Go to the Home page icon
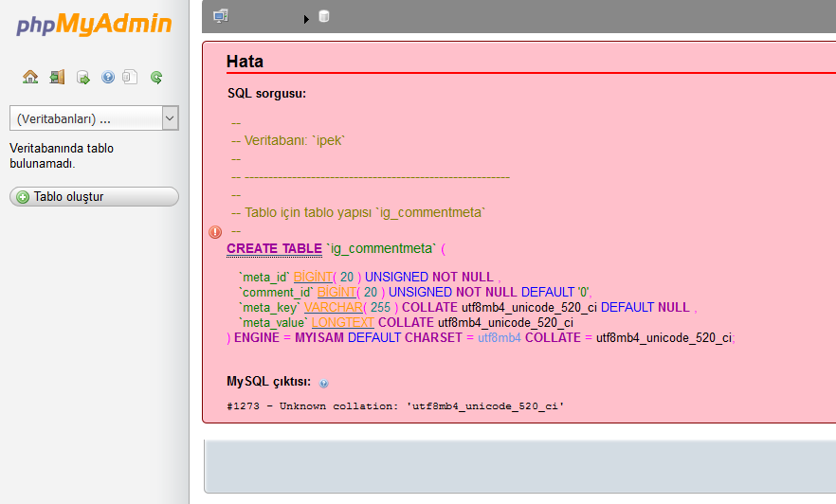Viewport: 836px width, 504px height. (30, 78)
